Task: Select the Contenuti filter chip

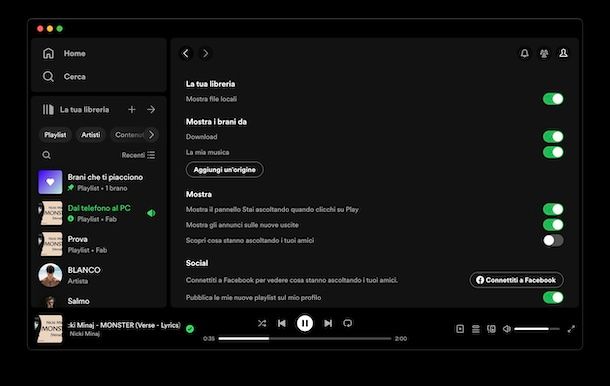Action: 128,135
